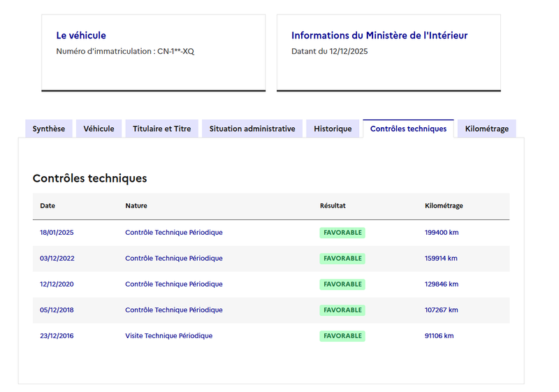Show the Kilométrage tab
Image resolution: width=559 pixels, height=392 pixels.
pos(486,129)
